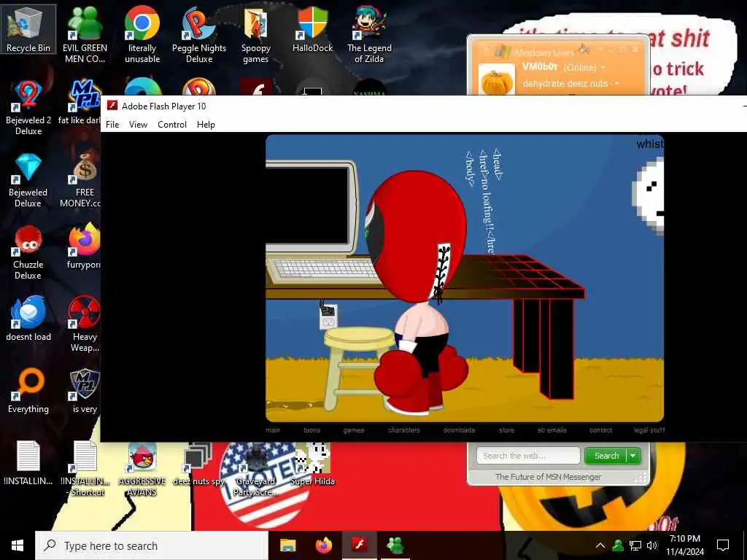Open Firefox from the taskbar
747x560 pixels.
323,545
